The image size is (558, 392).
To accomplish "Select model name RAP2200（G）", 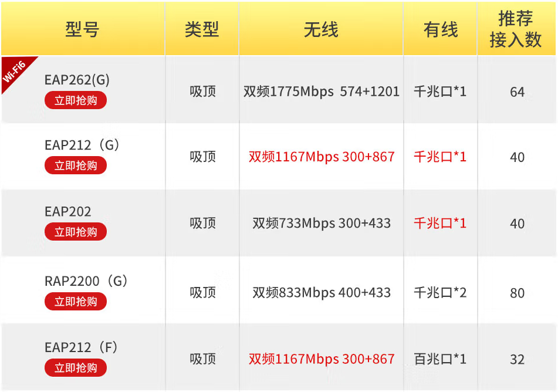I will (x=86, y=281).
